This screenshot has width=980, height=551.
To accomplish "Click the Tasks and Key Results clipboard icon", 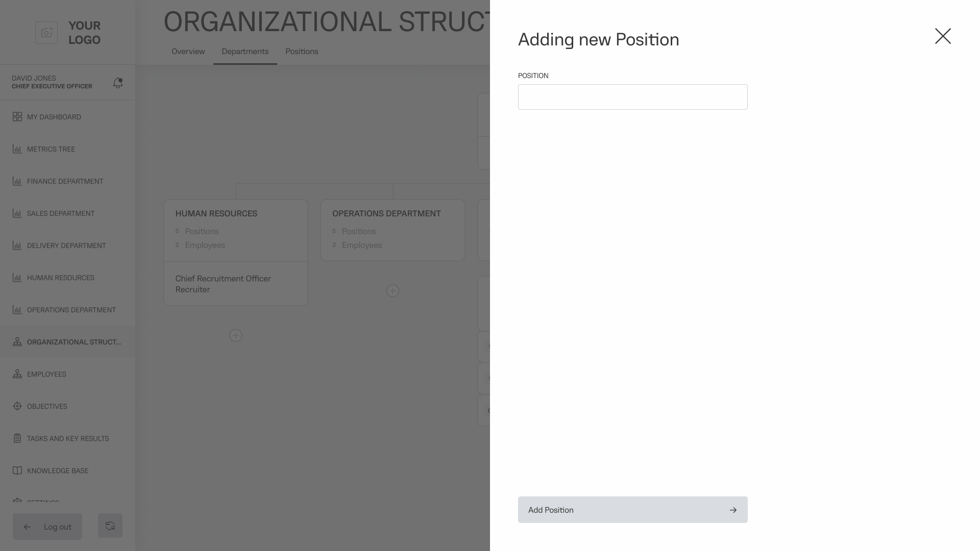I will pos(17,438).
